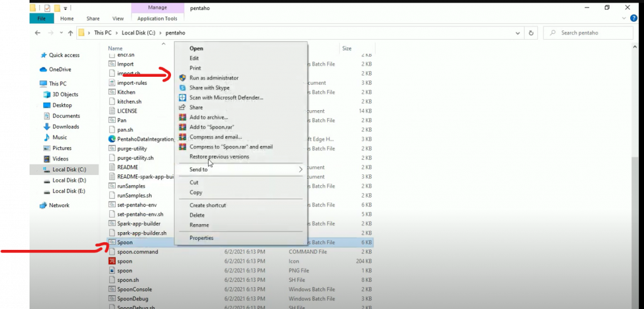Refresh the pentaho folder view
Screen dimensions: 644x309
click(531, 33)
